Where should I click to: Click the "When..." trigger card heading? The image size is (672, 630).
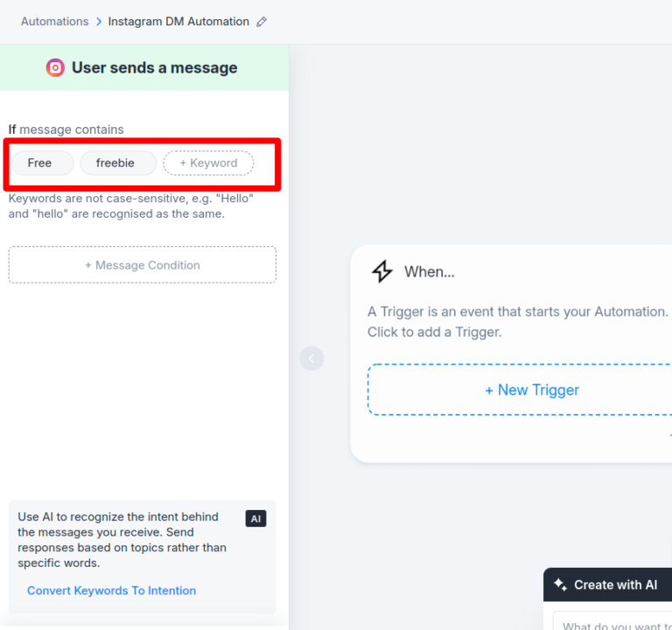[x=429, y=272]
